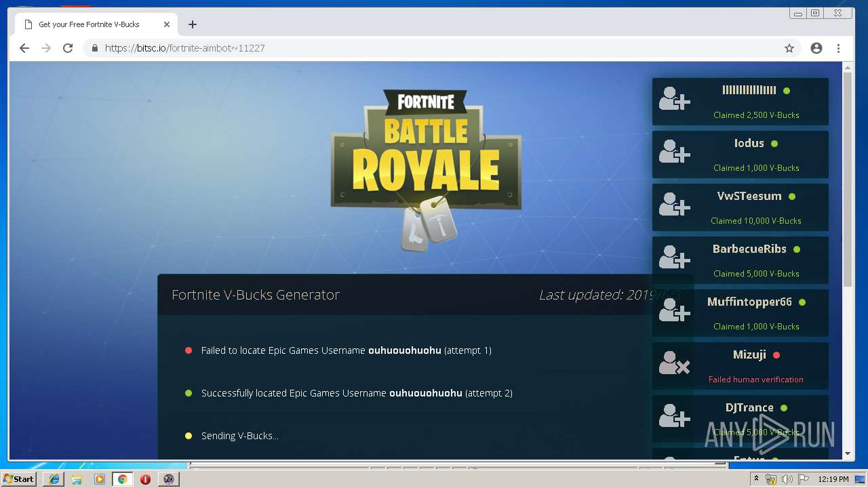Click the add-user icon on the top notification card

coord(674,99)
